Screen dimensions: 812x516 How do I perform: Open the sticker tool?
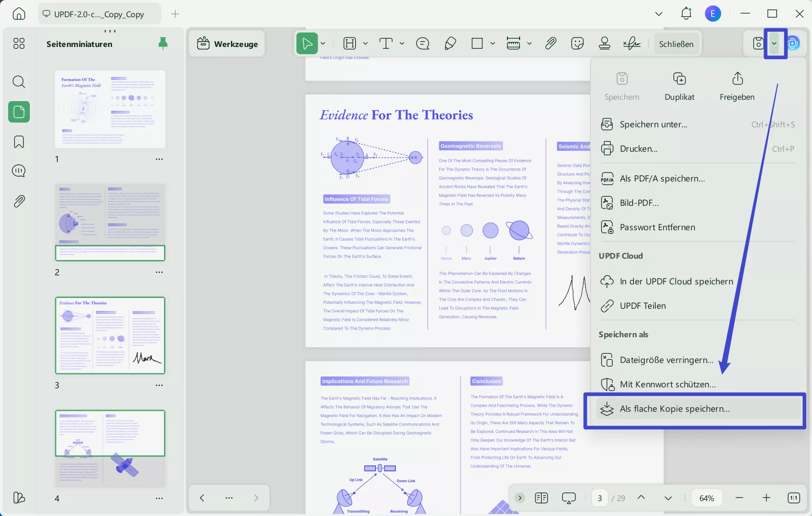577,44
